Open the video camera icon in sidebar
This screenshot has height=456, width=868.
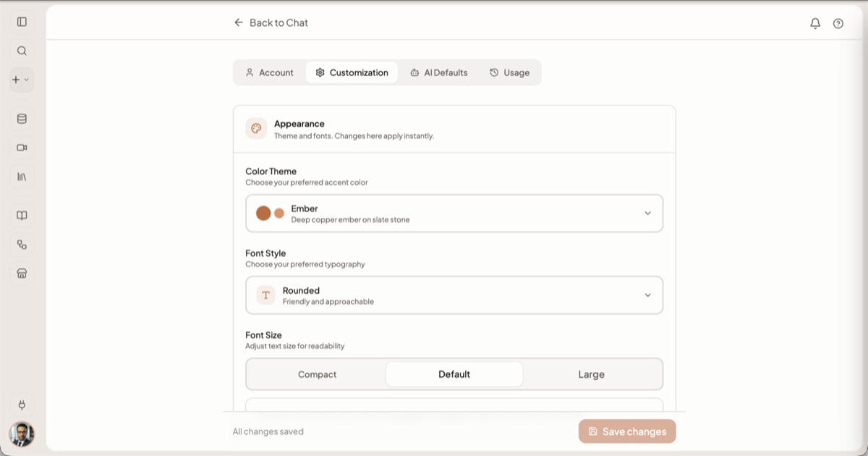[22, 148]
